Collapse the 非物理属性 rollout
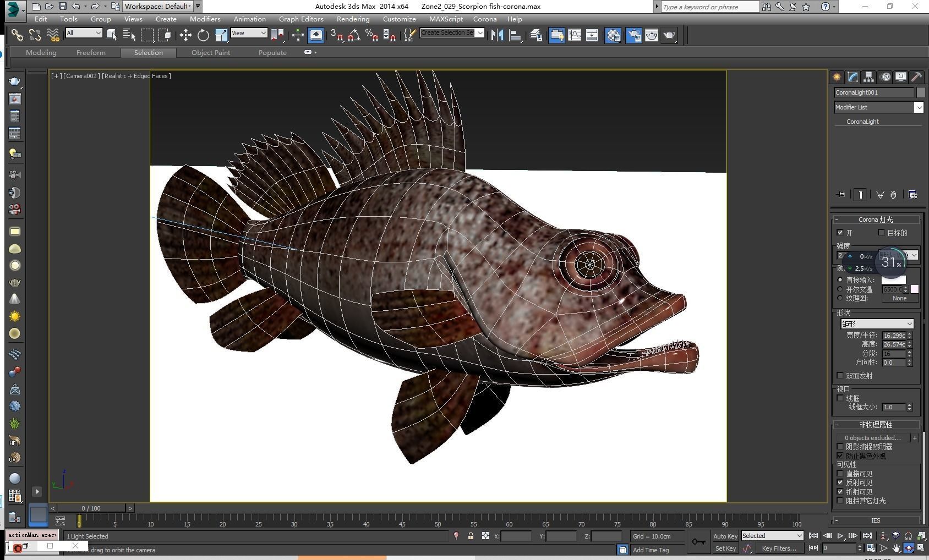929x560 pixels. click(x=876, y=425)
